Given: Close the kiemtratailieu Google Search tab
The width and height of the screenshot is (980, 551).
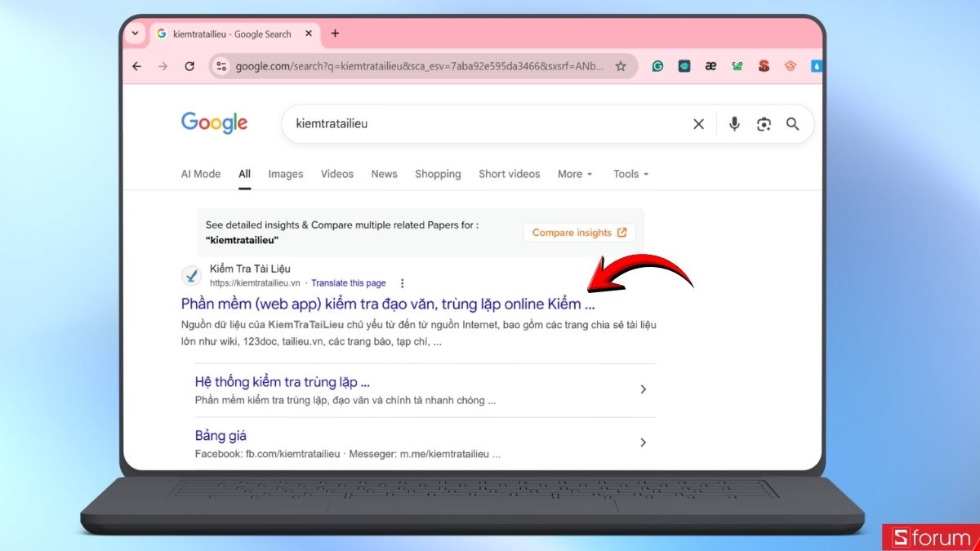Looking at the screenshot, I should (309, 34).
